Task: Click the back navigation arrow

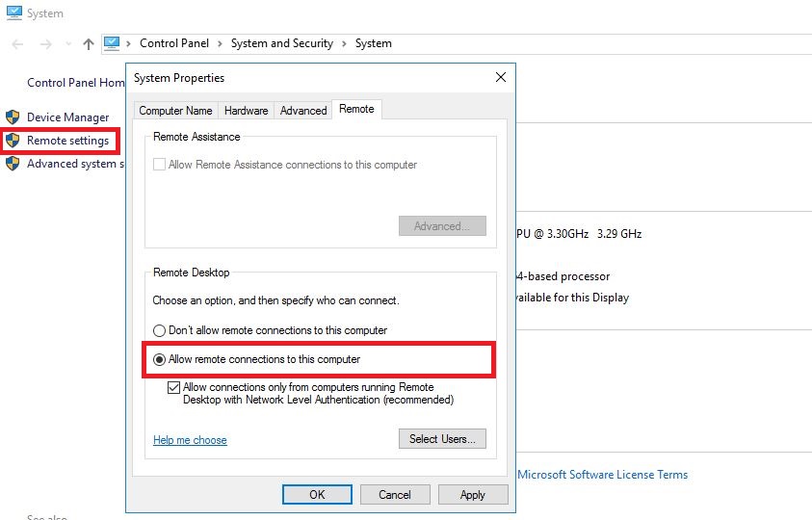Action: 17,44
